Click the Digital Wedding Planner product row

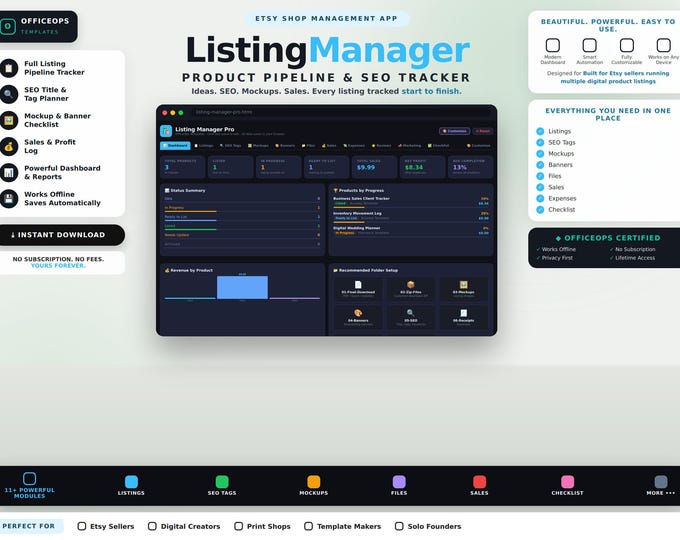411,230
